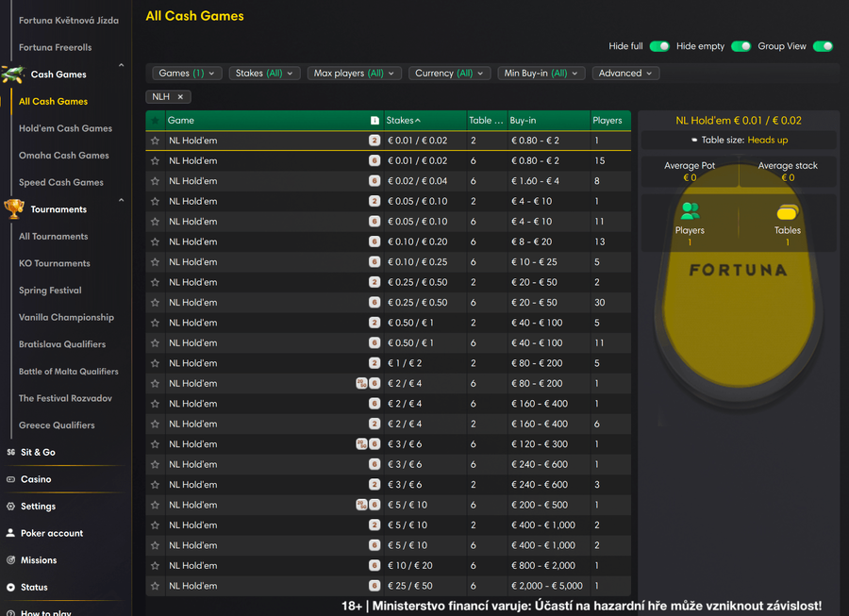Collapse the Tournaments sidebar section
The image size is (849, 616).
click(122, 200)
